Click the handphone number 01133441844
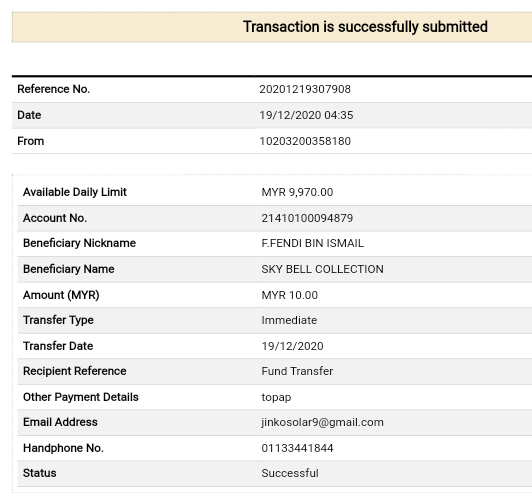This screenshot has width=532, height=494. (x=297, y=448)
